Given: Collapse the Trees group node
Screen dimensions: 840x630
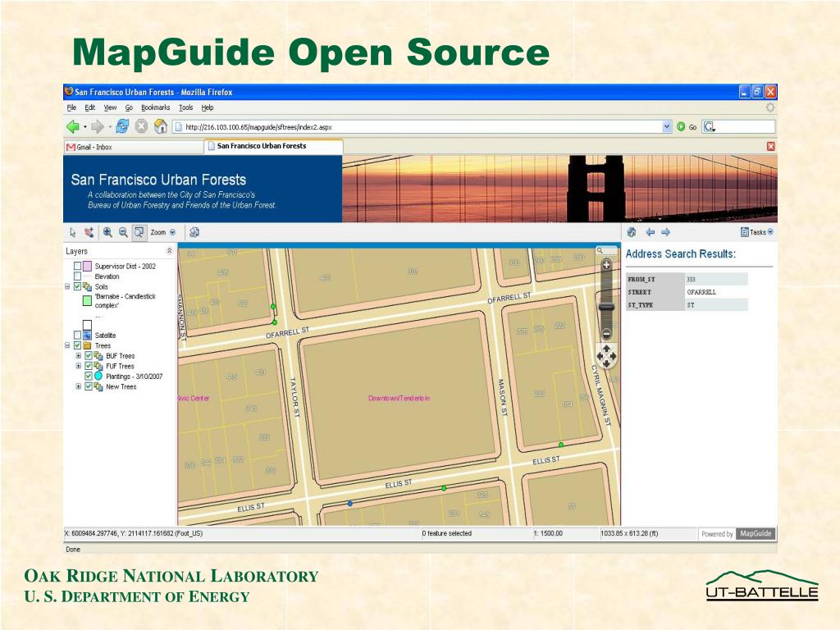Looking at the screenshot, I should pos(67,345).
